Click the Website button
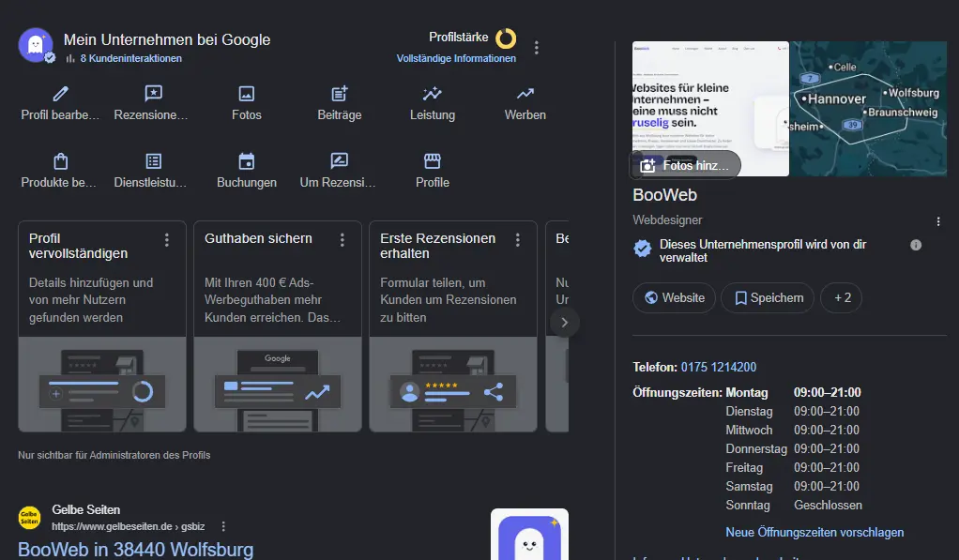The image size is (959, 560). pos(674,297)
